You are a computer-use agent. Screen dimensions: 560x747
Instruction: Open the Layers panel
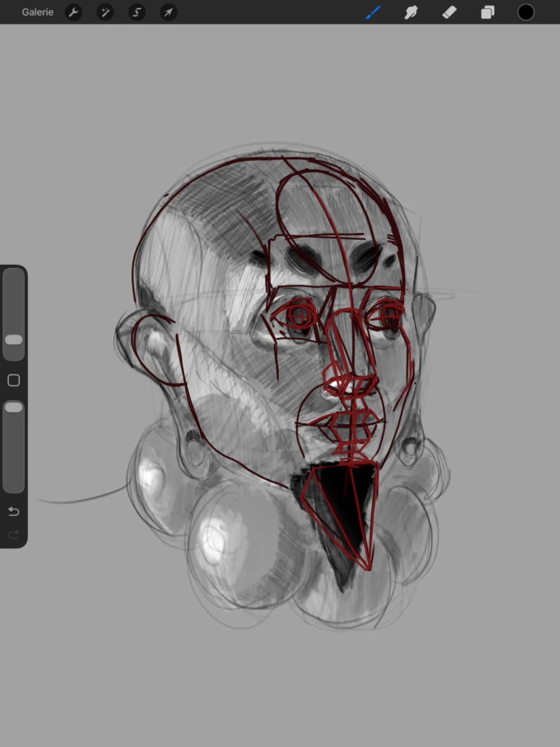488,12
